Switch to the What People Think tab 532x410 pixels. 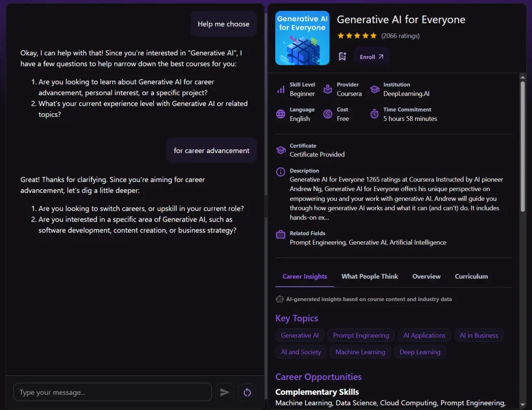pos(369,276)
